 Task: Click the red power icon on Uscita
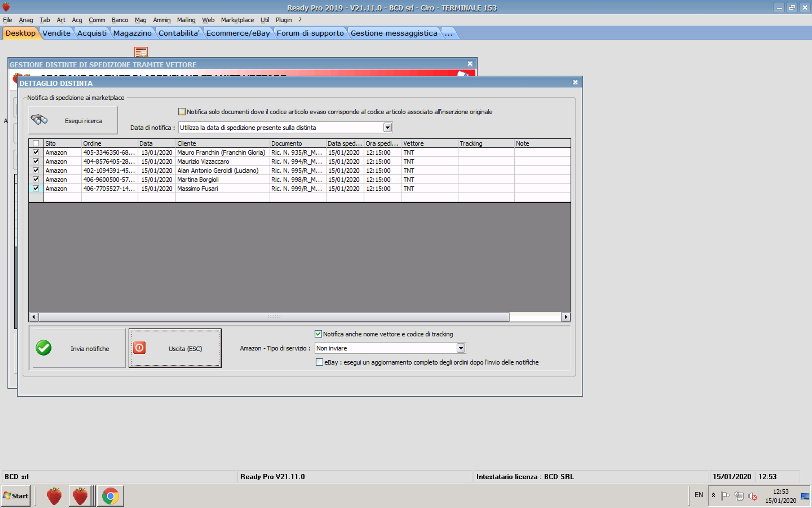click(x=139, y=348)
